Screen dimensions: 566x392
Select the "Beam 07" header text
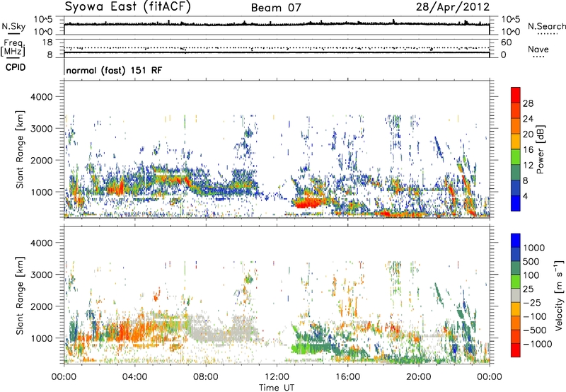276,8
